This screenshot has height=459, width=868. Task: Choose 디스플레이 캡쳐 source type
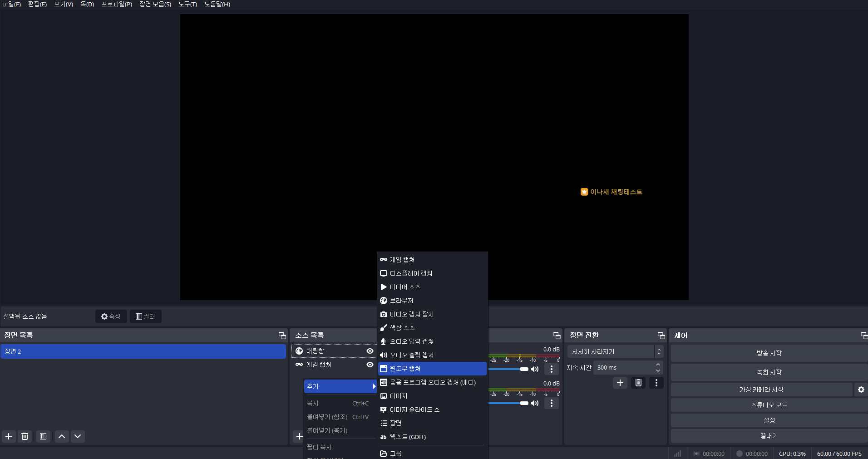click(x=432, y=273)
